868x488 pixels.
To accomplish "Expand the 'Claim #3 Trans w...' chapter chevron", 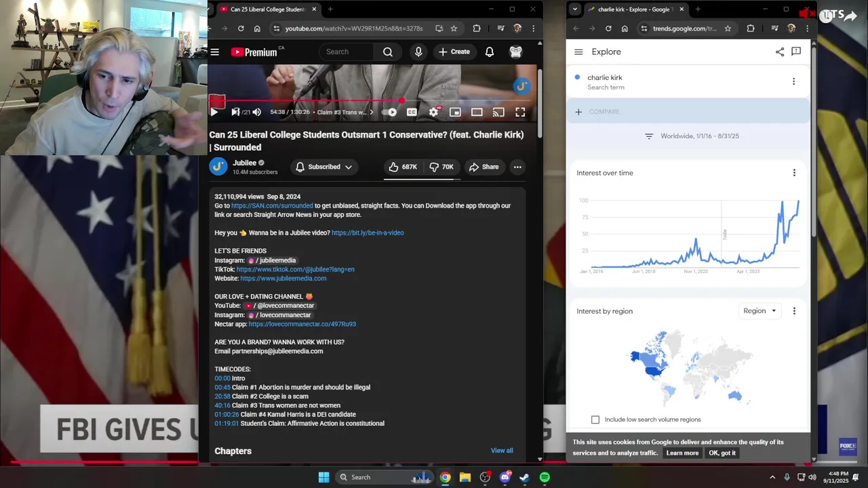I will pos(371,113).
